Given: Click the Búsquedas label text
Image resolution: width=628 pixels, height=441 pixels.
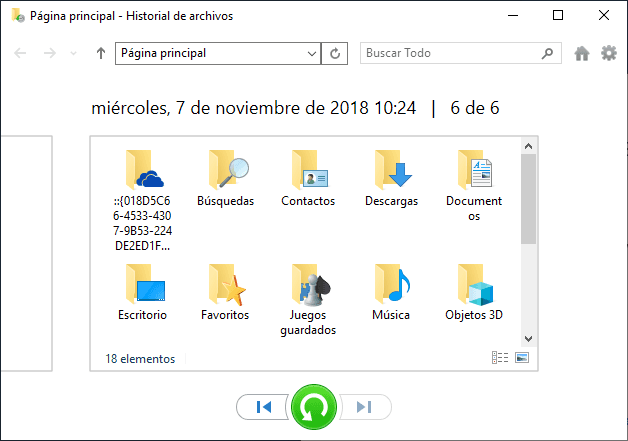Looking at the screenshot, I should (x=225, y=201).
